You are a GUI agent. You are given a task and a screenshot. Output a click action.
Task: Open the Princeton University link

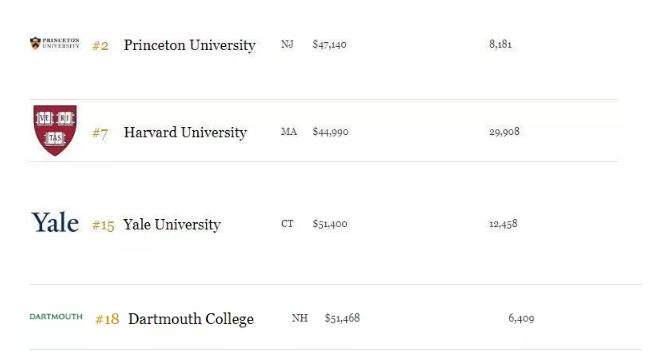(189, 45)
